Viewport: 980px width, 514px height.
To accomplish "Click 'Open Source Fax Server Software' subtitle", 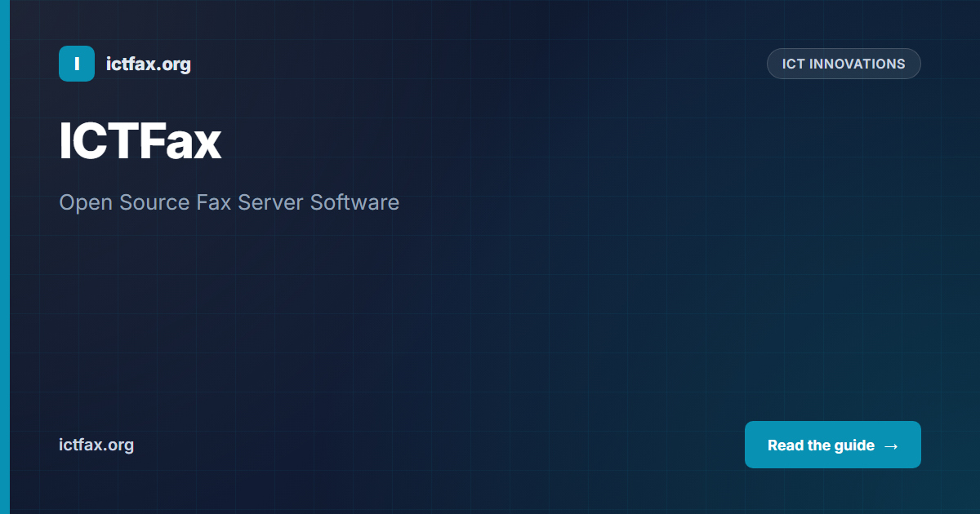I will [x=229, y=202].
